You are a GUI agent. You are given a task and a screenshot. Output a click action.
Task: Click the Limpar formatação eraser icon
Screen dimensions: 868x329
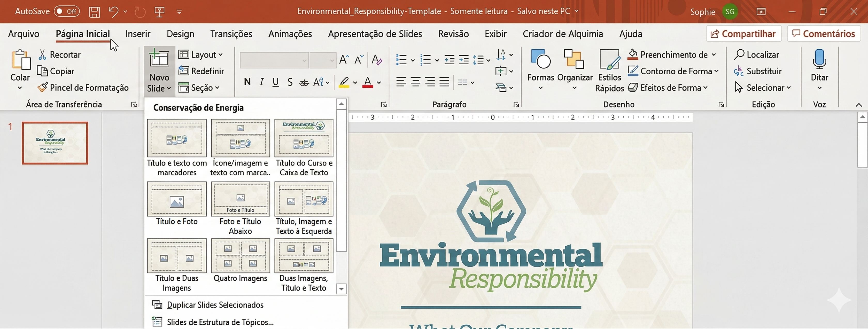(x=376, y=60)
